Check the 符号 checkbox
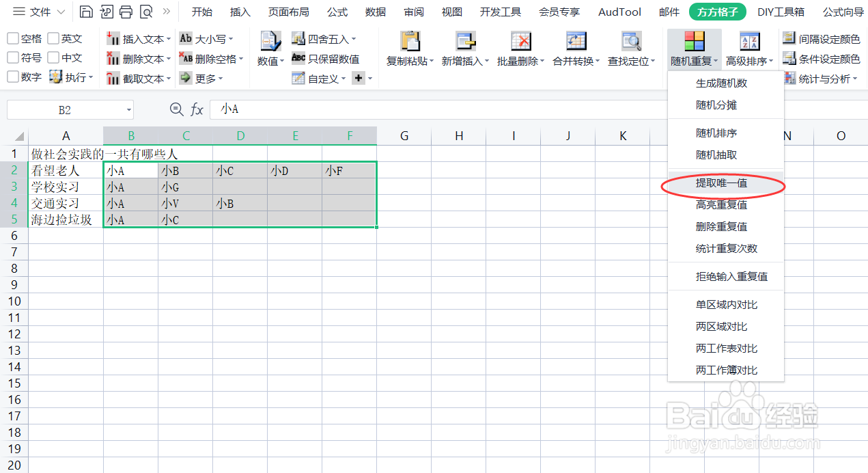Screen dimensions: 868x473 pyautogui.click(x=12, y=58)
